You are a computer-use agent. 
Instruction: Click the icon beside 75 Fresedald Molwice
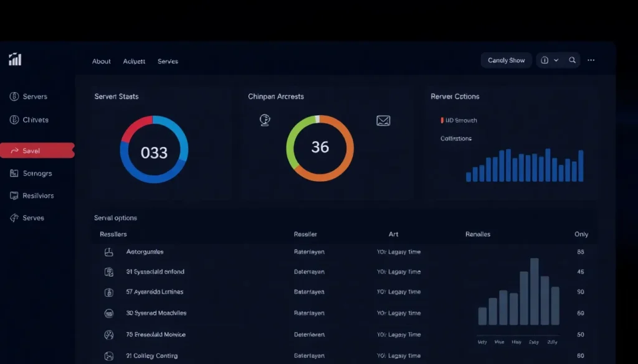[108, 335]
